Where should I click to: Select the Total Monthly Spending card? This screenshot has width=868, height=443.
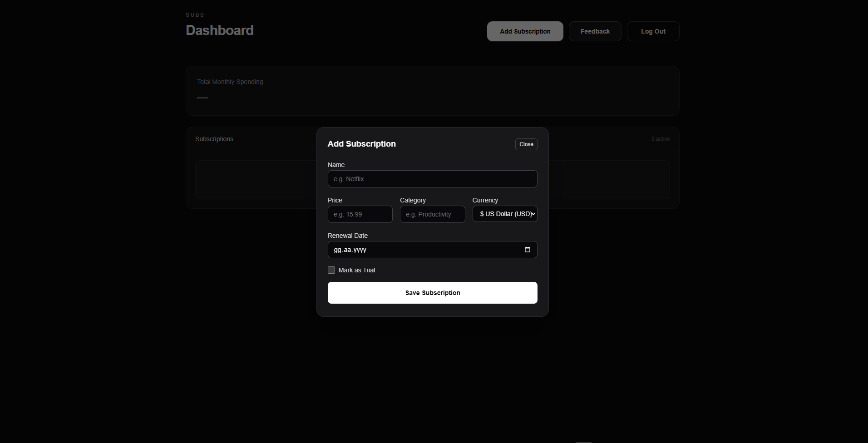432,91
